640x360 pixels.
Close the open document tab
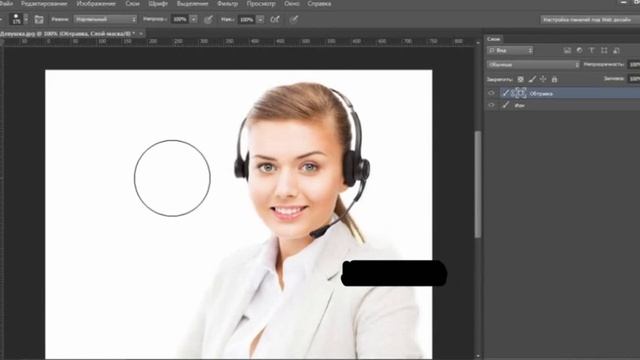[141, 33]
